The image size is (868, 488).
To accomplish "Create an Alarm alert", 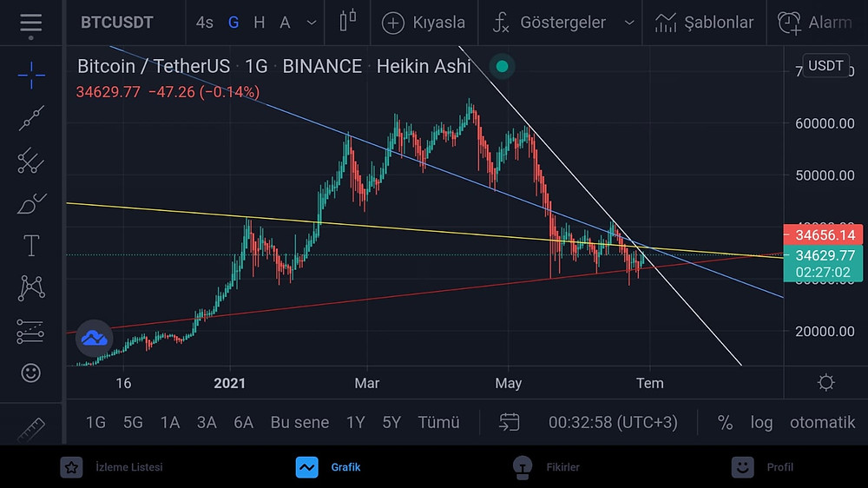I will click(x=814, y=23).
